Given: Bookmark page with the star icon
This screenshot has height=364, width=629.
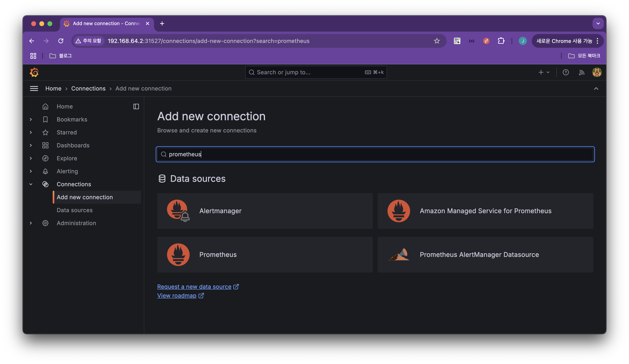Looking at the screenshot, I should [436, 41].
